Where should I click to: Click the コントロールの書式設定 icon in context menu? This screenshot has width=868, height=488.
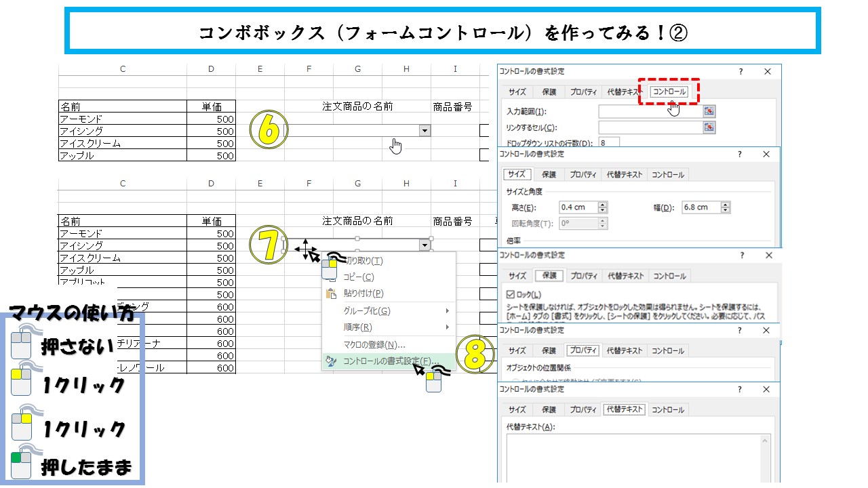(331, 361)
